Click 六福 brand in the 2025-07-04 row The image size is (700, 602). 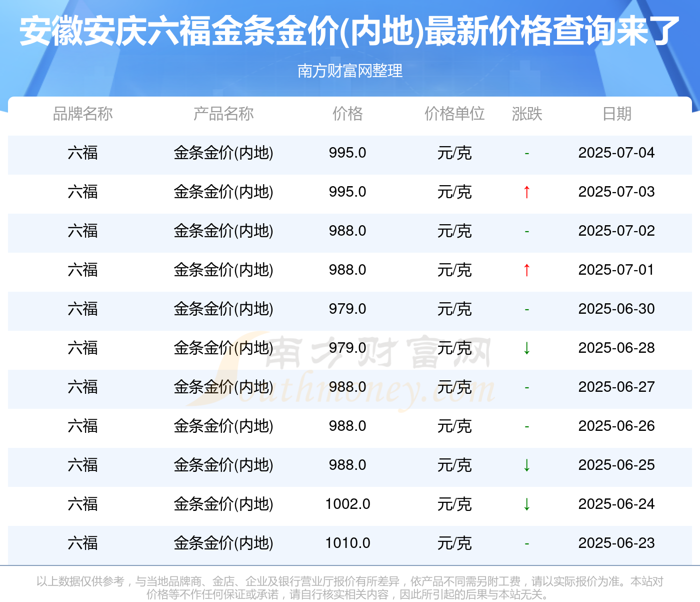pyautogui.click(x=83, y=153)
